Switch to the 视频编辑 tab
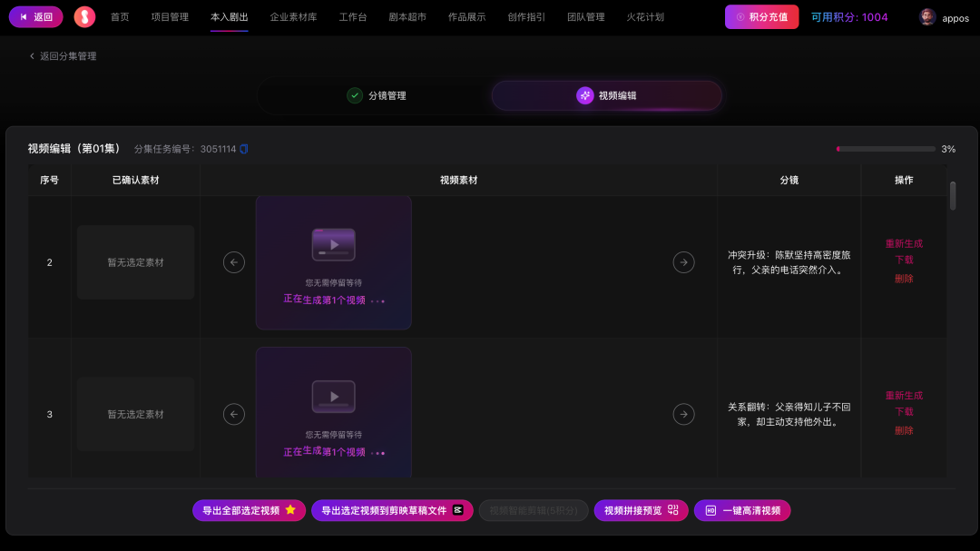The image size is (980, 551). coord(606,95)
